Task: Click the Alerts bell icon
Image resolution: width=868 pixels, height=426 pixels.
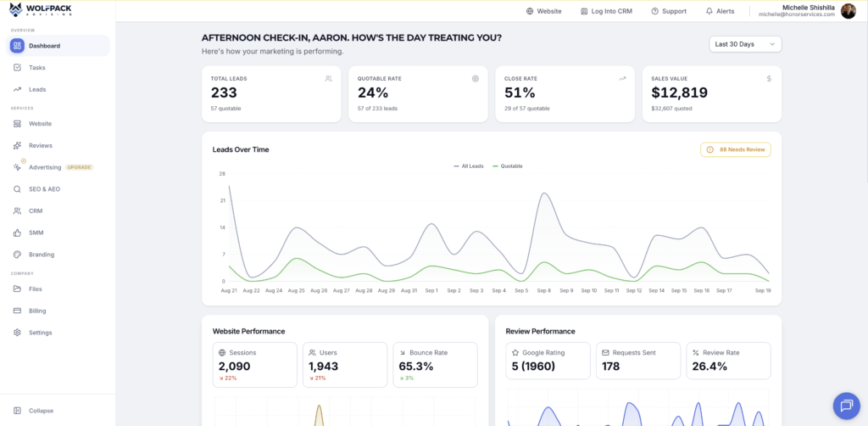Action: point(709,11)
